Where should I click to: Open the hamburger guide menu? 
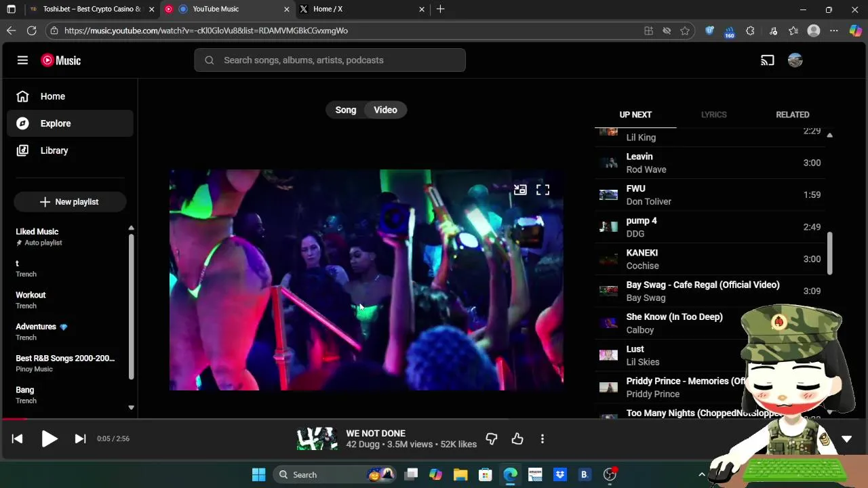click(22, 60)
